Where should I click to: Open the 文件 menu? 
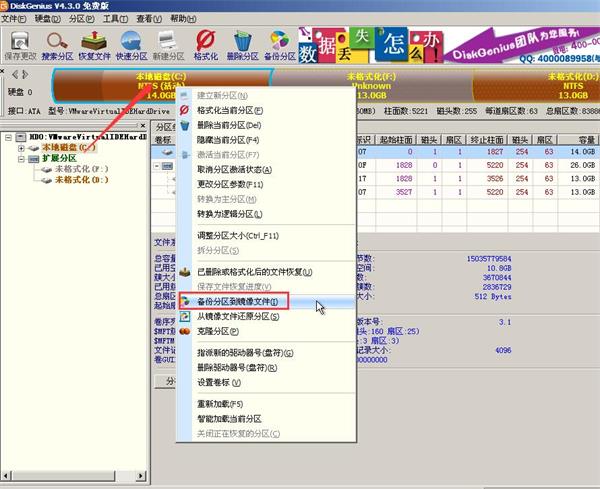pyautogui.click(x=13, y=19)
